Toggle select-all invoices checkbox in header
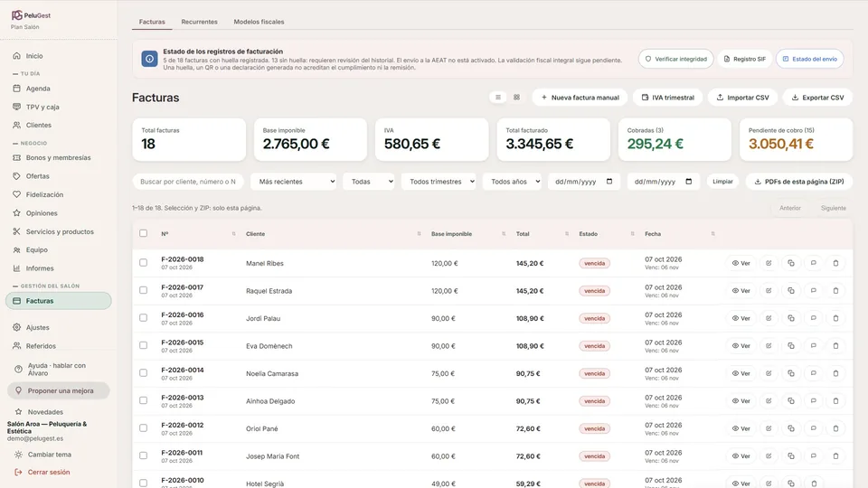This screenshot has width=868, height=488. point(144,233)
